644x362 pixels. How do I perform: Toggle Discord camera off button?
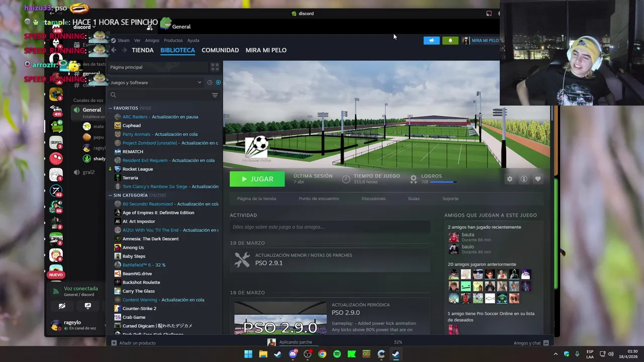click(62, 306)
